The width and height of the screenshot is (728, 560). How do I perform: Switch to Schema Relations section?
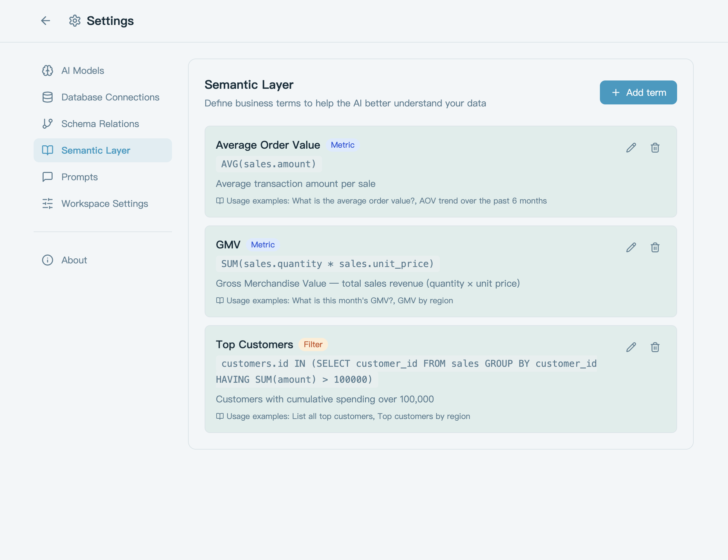click(103, 124)
